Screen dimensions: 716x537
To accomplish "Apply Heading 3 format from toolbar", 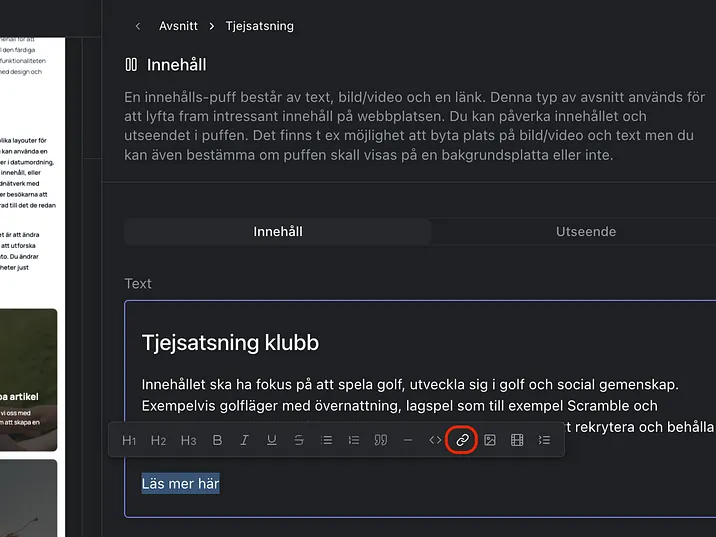I will pos(188,440).
